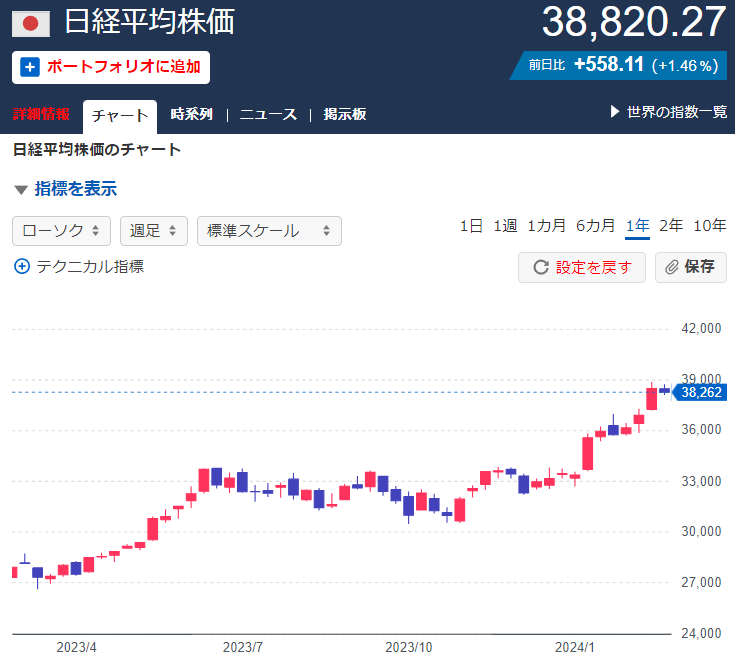The height and width of the screenshot is (662, 735).
Task: Switch to the 時系列 tab
Action: click(192, 114)
